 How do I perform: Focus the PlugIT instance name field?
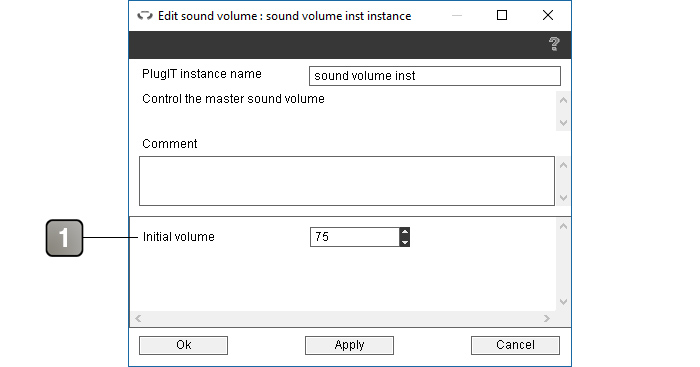pos(435,76)
